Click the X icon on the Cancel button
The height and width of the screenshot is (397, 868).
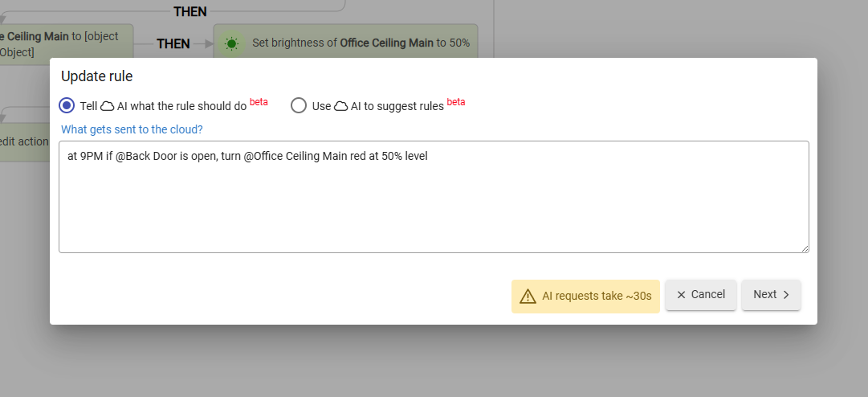coord(681,295)
